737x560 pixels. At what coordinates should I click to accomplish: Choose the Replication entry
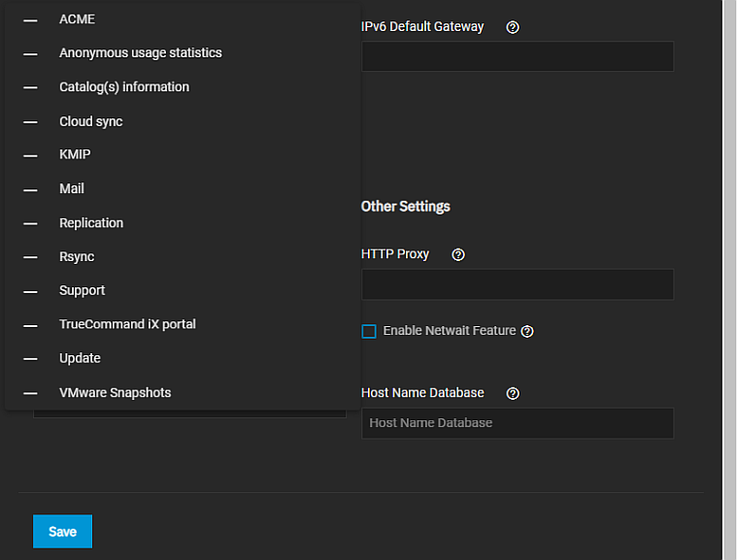(x=91, y=223)
